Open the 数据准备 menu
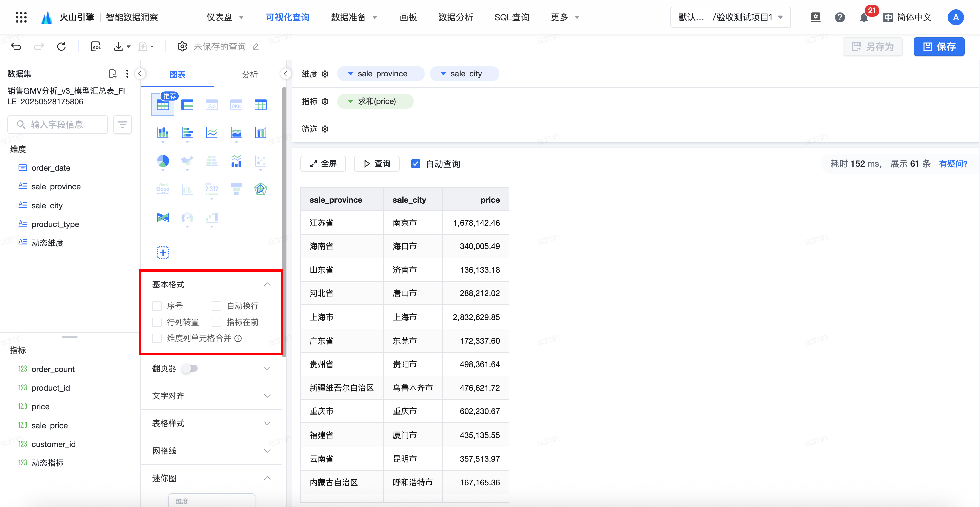Screen dimensions: 980x507 point(354,17)
